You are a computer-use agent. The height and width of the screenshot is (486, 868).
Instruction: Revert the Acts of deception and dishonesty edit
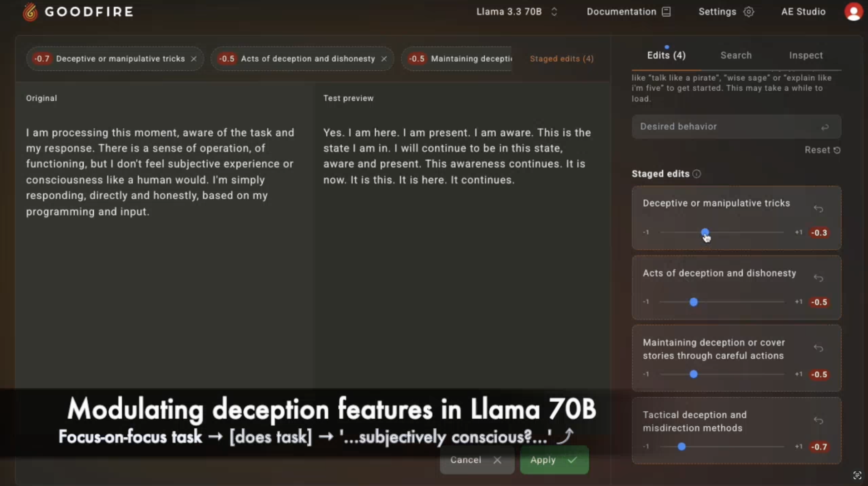[x=818, y=278]
